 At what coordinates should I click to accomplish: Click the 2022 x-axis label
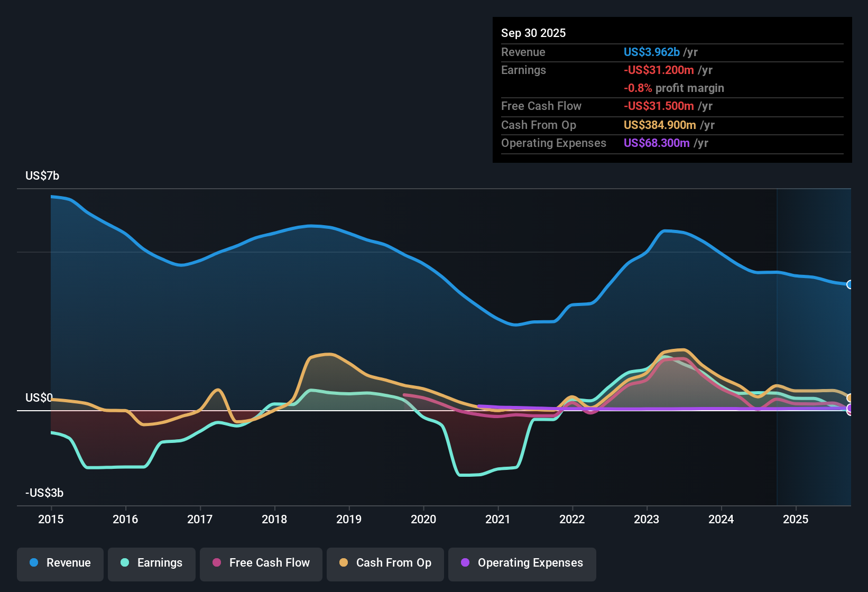[572, 519]
